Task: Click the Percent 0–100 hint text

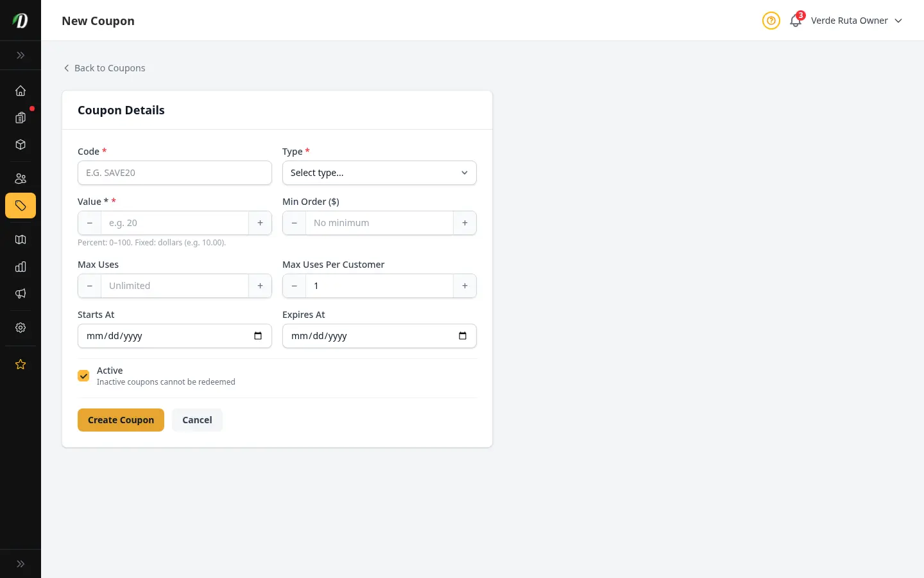Action: [x=151, y=243]
